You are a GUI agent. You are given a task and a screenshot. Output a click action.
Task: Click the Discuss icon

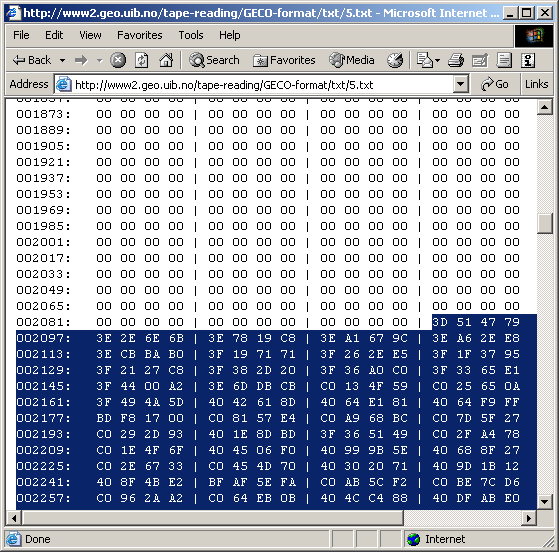point(504,60)
